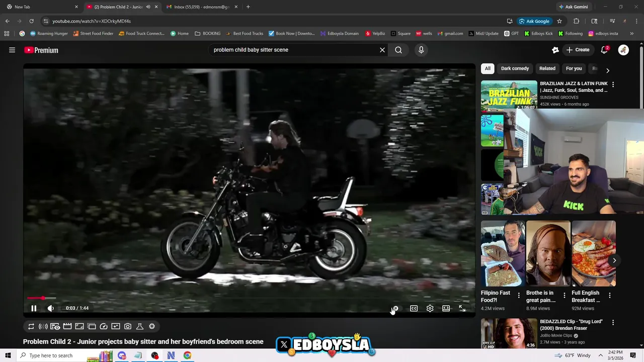Click the audio boost icon below the player

[43, 326]
